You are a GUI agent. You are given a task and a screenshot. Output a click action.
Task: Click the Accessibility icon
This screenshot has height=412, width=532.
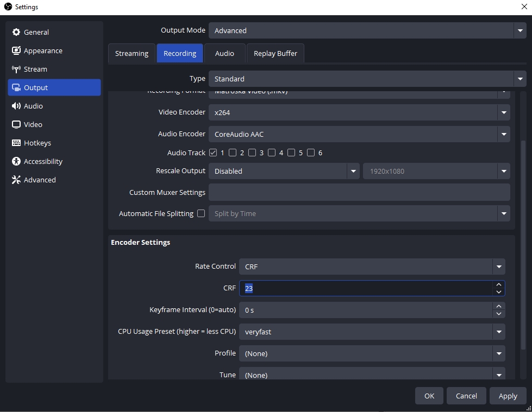16,161
